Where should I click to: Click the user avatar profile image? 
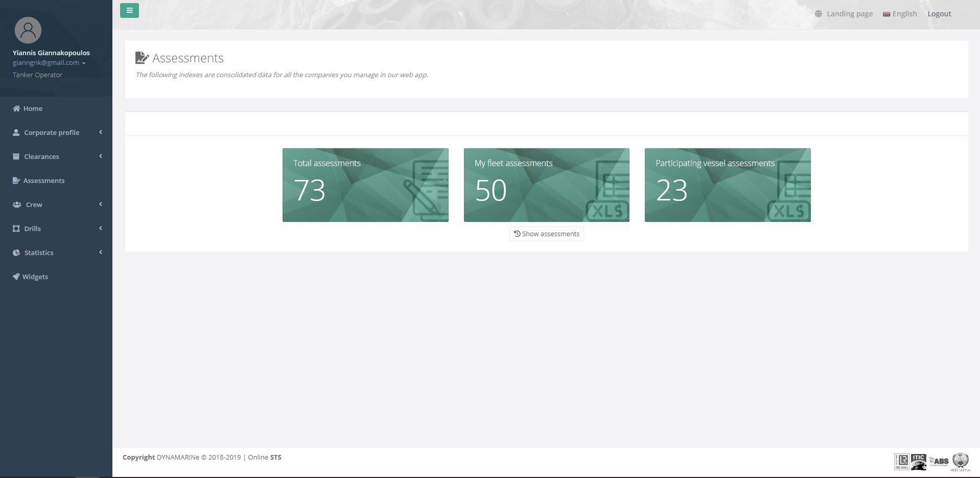click(x=28, y=30)
